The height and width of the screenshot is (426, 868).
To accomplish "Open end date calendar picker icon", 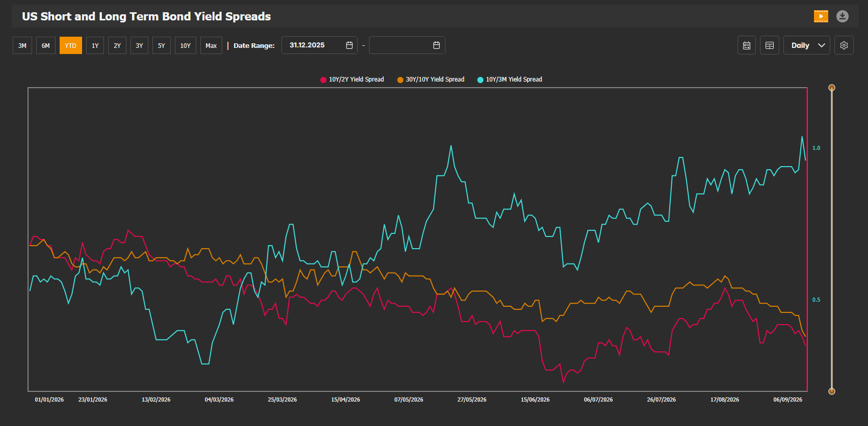I will [x=436, y=45].
